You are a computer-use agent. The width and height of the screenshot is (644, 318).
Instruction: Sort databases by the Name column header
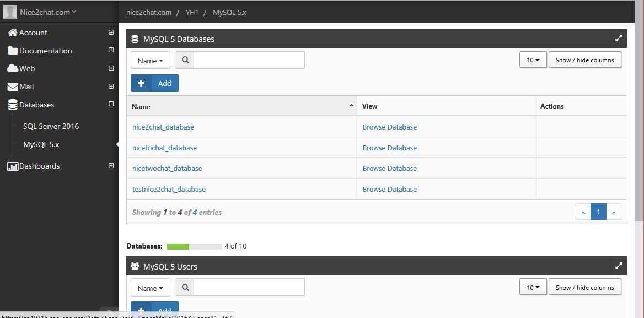click(x=241, y=106)
